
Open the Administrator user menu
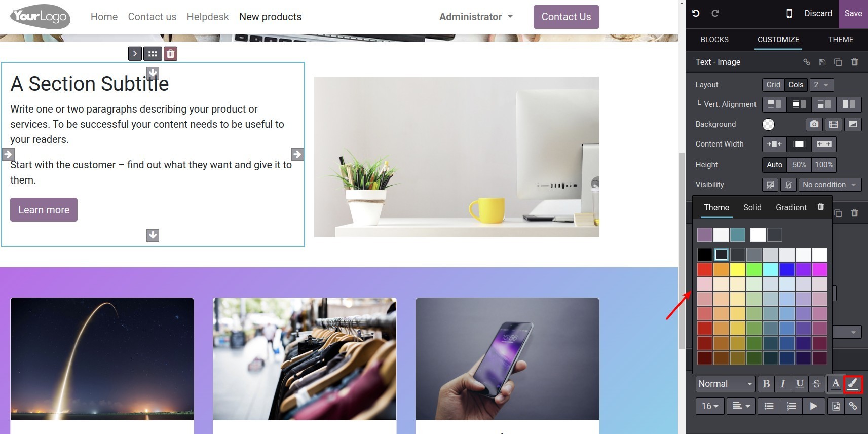point(476,17)
